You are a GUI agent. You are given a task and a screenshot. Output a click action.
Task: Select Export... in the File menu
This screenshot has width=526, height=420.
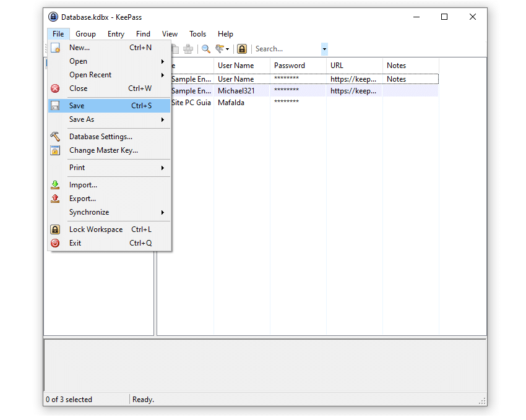point(110,199)
